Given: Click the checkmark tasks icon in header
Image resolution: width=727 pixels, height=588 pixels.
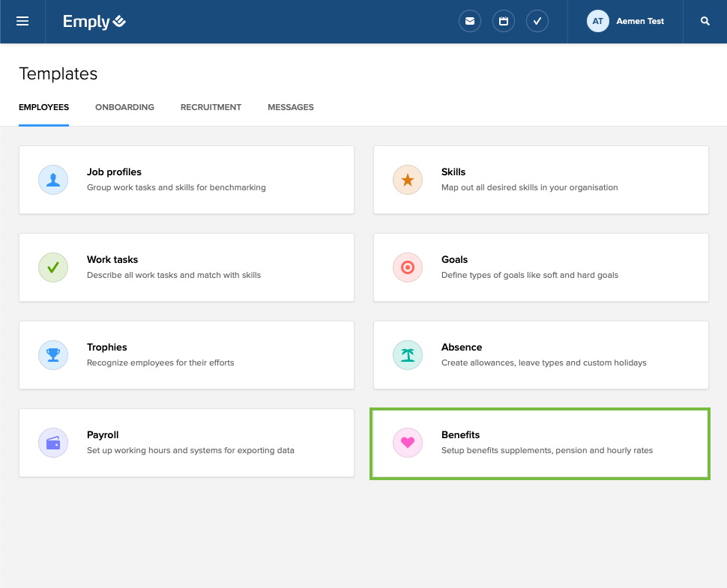Looking at the screenshot, I should pyautogui.click(x=537, y=22).
